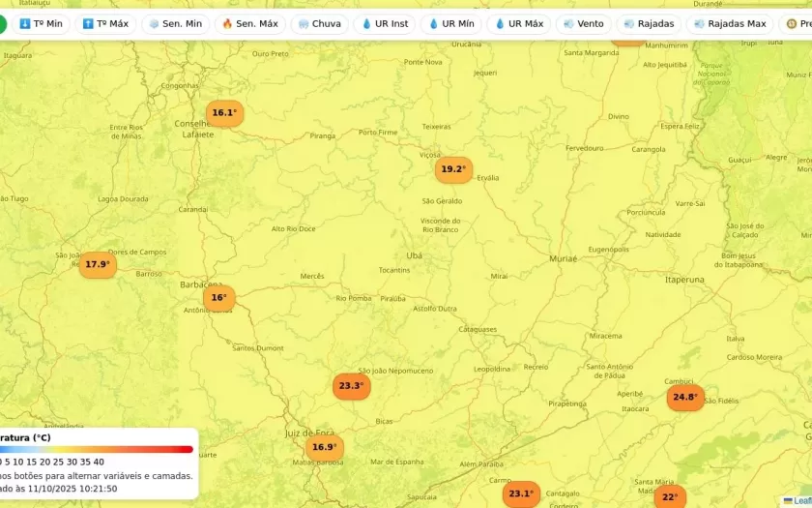Click the rain cloud icon on Chuva
The height and width of the screenshot is (508, 812).
coord(304,24)
